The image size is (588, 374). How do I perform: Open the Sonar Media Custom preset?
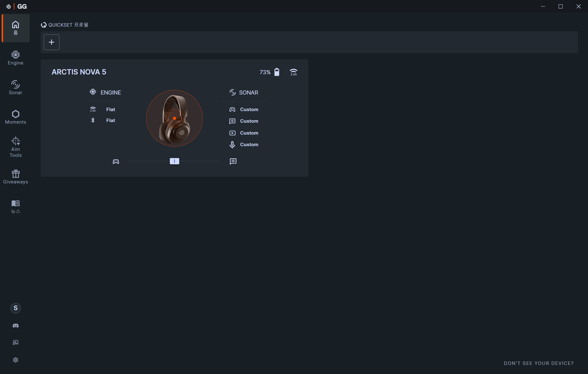(249, 133)
